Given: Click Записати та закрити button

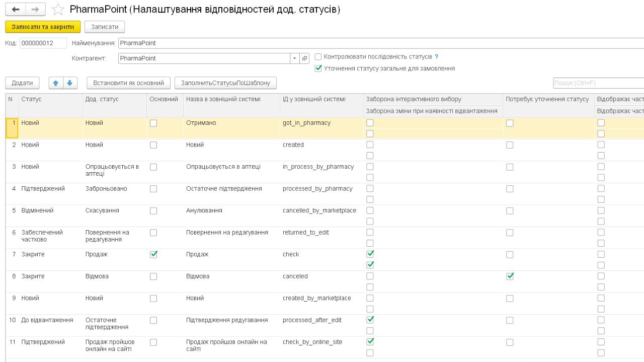Looking at the screenshot, I should point(43,27).
